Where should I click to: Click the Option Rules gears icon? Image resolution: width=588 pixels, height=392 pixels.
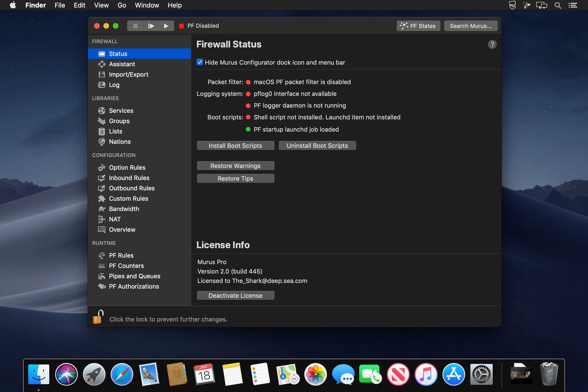102,168
